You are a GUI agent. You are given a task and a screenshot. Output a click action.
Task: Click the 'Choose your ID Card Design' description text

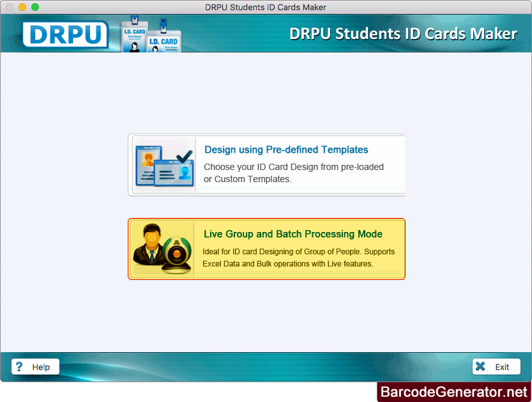coord(294,173)
